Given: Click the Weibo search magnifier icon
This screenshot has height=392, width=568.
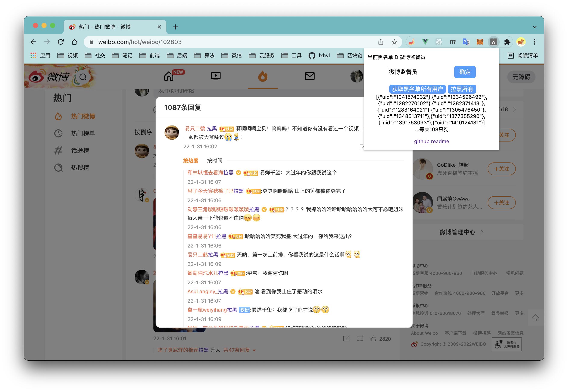Looking at the screenshot, I should (x=83, y=77).
